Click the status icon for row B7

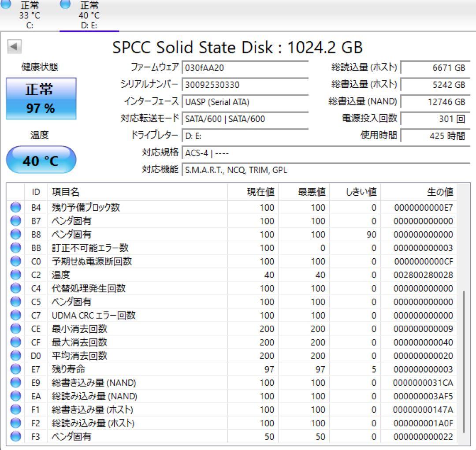(15, 221)
